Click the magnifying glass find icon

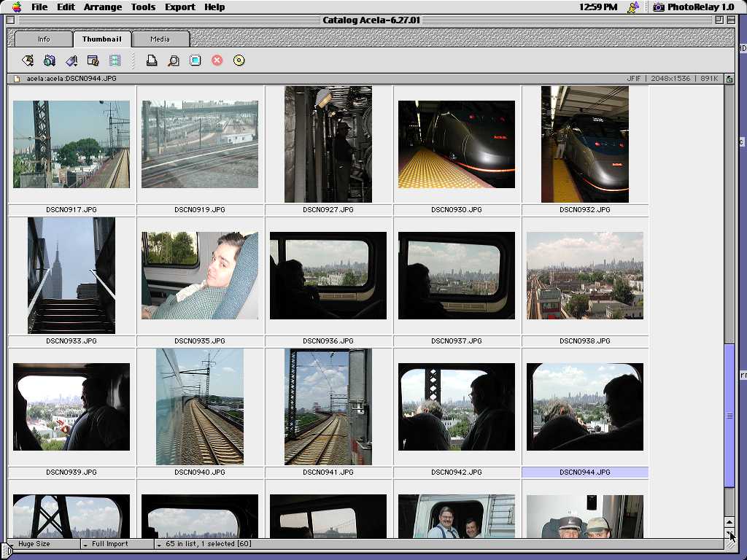pyautogui.click(x=174, y=61)
